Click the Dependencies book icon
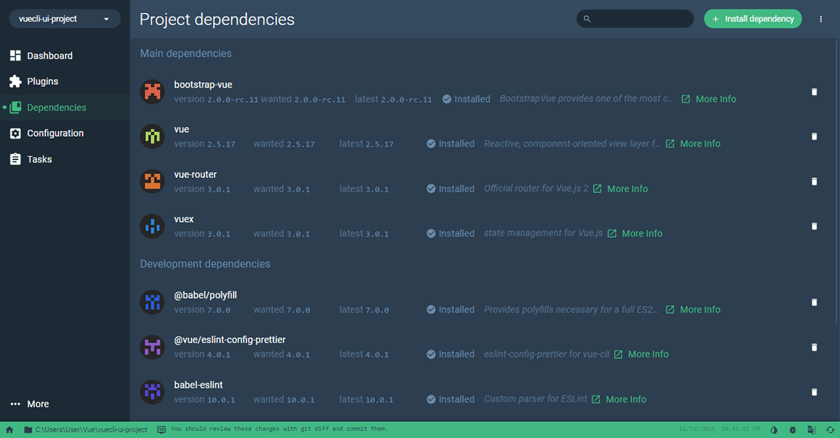840x438 pixels. click(16, 108)
